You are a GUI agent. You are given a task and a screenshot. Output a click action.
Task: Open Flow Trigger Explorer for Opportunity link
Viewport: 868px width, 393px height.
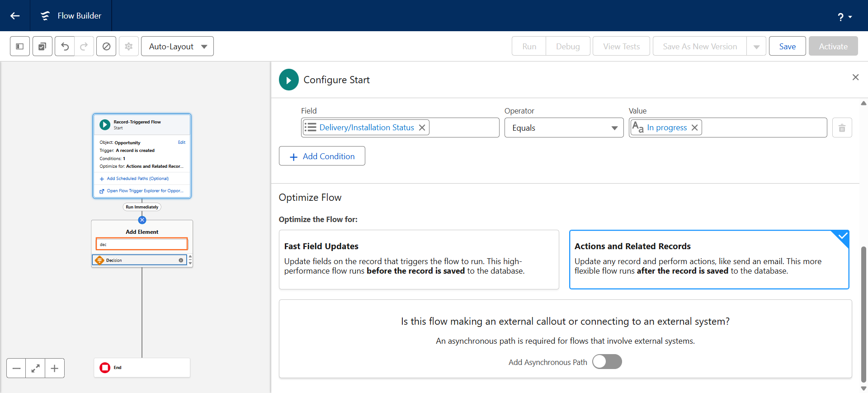pyautogui.click(x=142, y=191)
